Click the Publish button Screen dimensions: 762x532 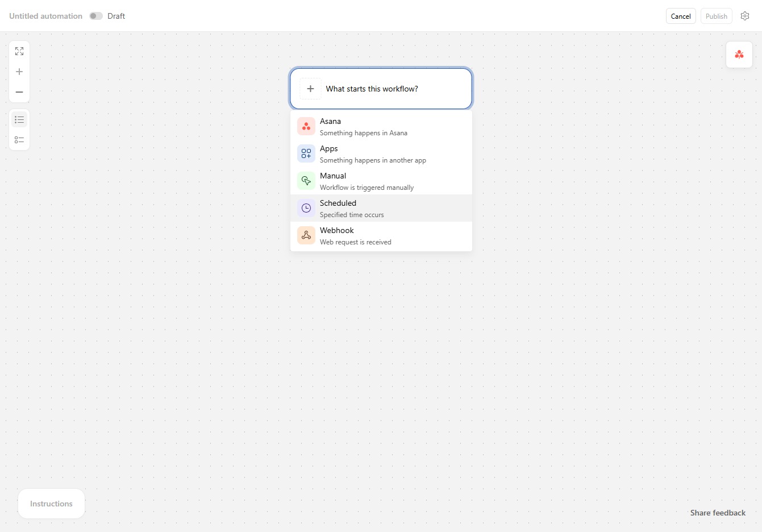[717, 16]
